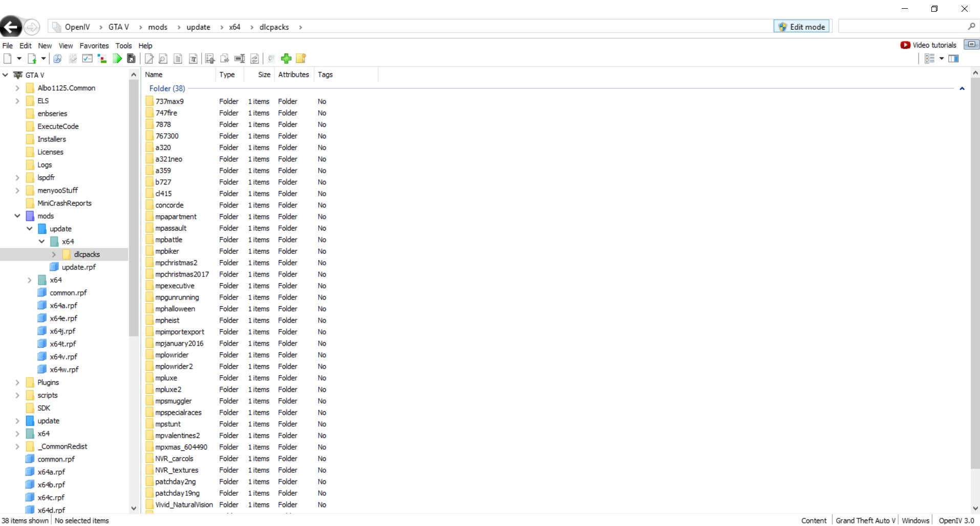Collapse the Folder (38) group
The width and height of the screenshot is (980, 526).
pyautogui.click(x=962, y=89)
